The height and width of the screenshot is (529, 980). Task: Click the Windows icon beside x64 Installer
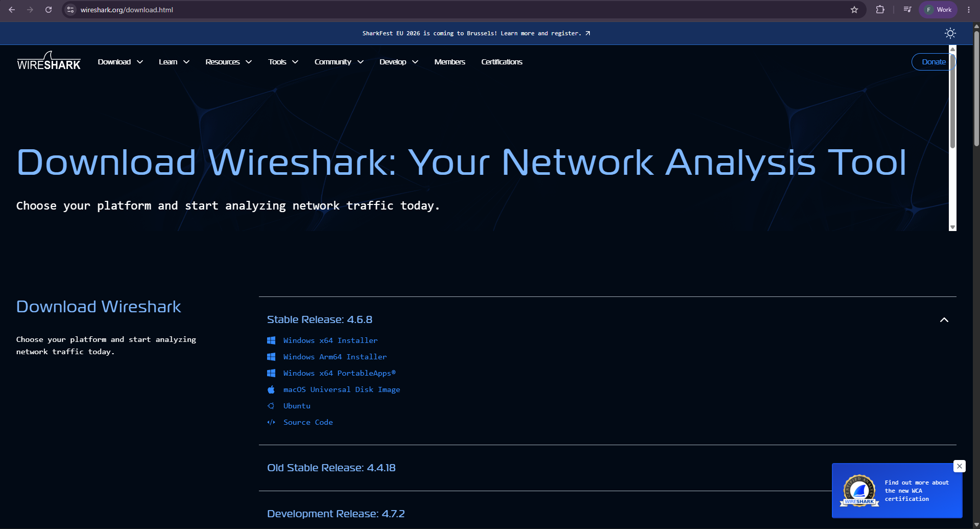[271, 340]
